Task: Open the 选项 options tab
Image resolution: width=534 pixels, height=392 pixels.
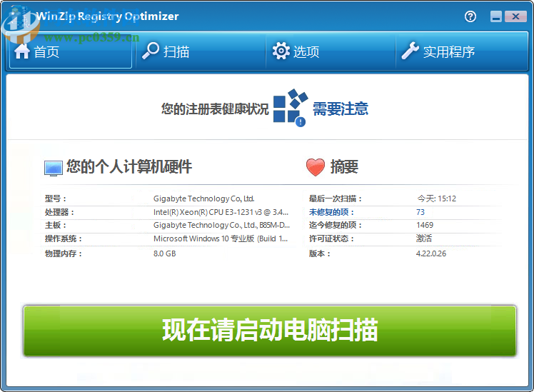Action: click(x=331, y=52)
